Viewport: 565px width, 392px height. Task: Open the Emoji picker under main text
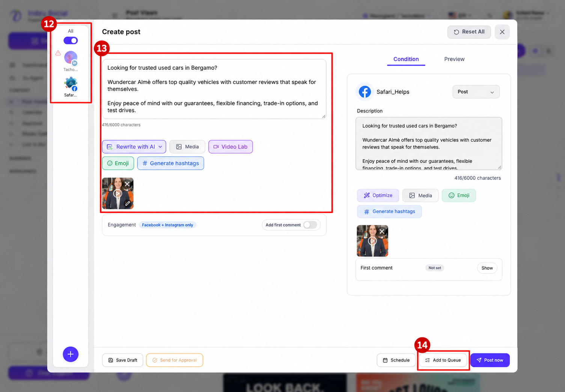[118, 163]
